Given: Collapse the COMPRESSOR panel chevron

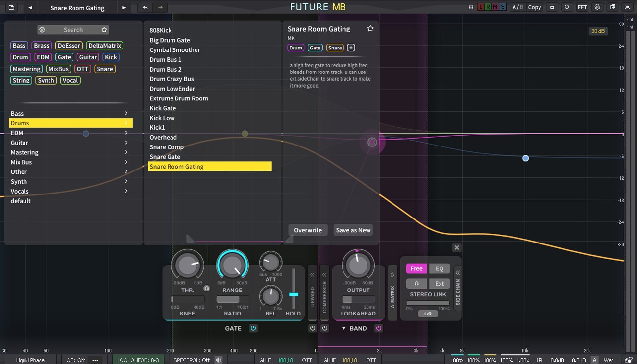Looking at the screenshot, I should [x=325, y=275].
